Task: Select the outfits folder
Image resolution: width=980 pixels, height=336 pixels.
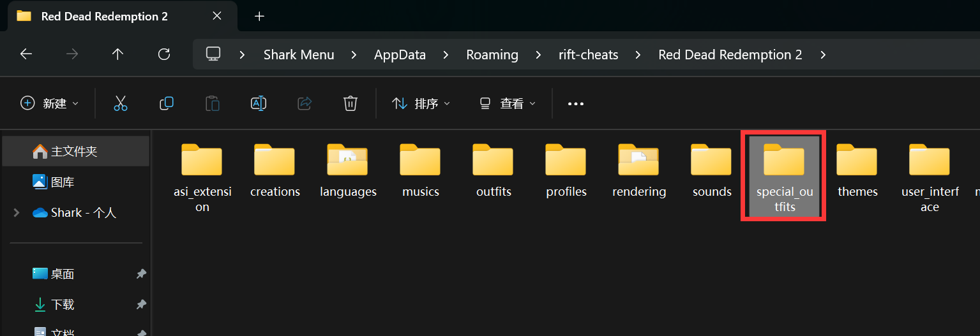Action: pyautogui.click(x=494, y=170)
